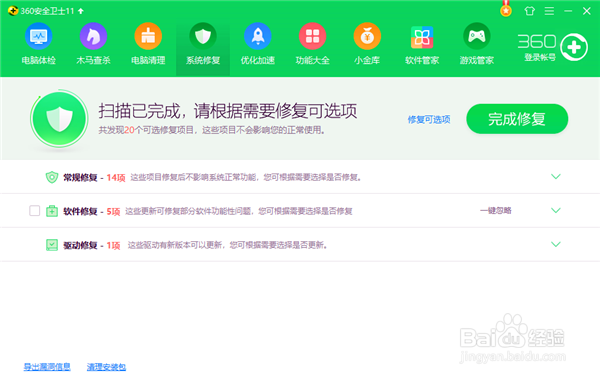Click the 360 logo in title bar
The height and width of the screenshot is (378, 600).
13,11
